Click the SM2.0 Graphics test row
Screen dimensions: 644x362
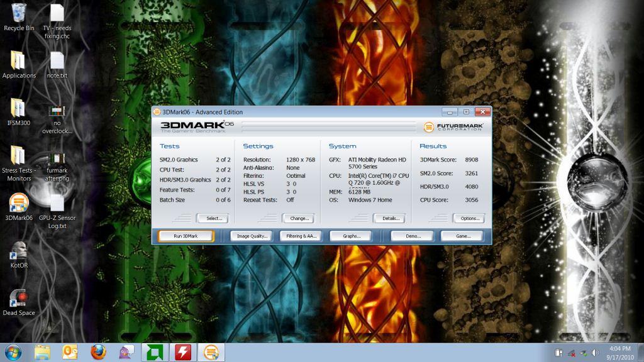(195, 160)
